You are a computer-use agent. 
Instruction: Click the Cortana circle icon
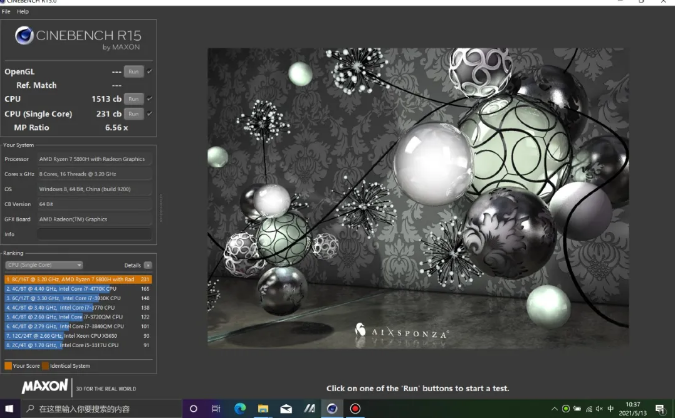click(194, 409)
